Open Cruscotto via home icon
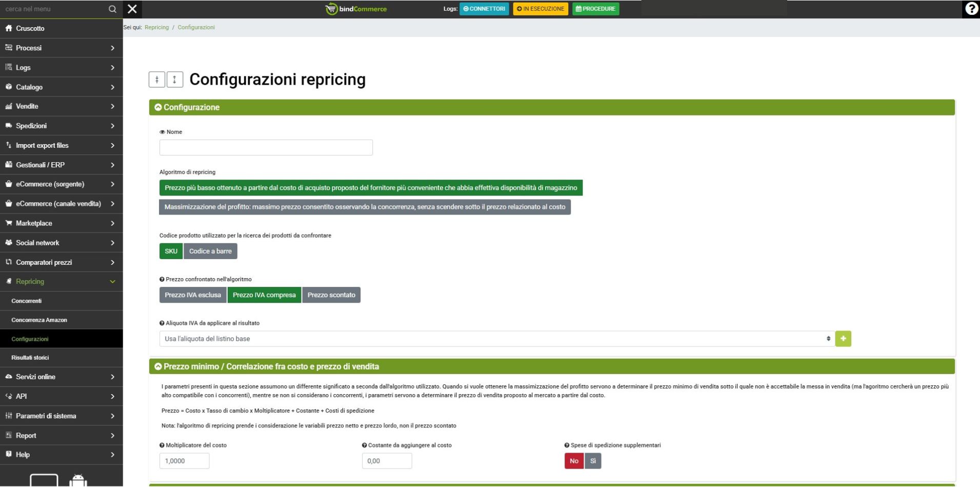The width and height of the screenshot is (980, 487). [x=9, y=28]
